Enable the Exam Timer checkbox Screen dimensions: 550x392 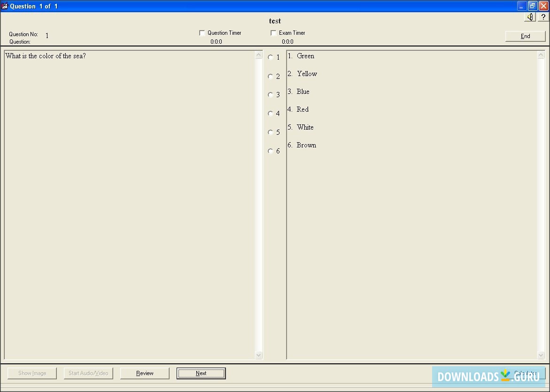[273, 32]
